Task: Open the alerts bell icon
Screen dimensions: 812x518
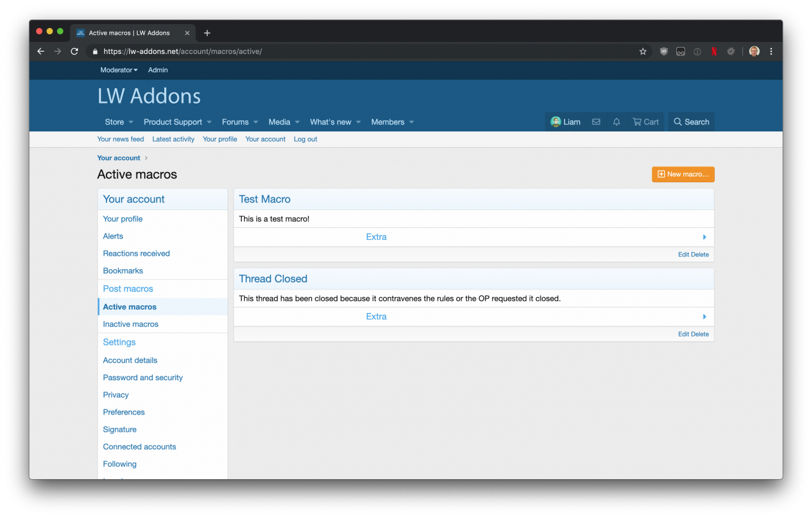Action: click(616, 122)
